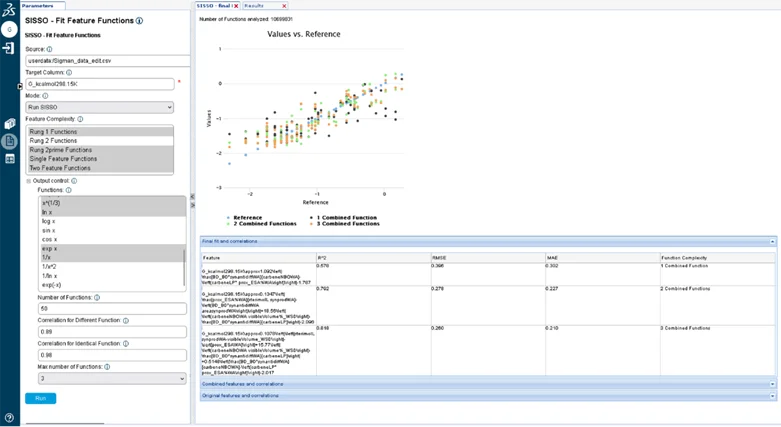Click the Dassault Systèmes 3DS logo icon

tap(9, 9)
